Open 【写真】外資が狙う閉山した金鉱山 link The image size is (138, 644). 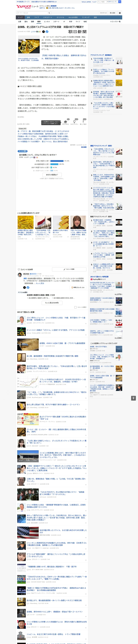pyautogui.click(x=64, y=57)
